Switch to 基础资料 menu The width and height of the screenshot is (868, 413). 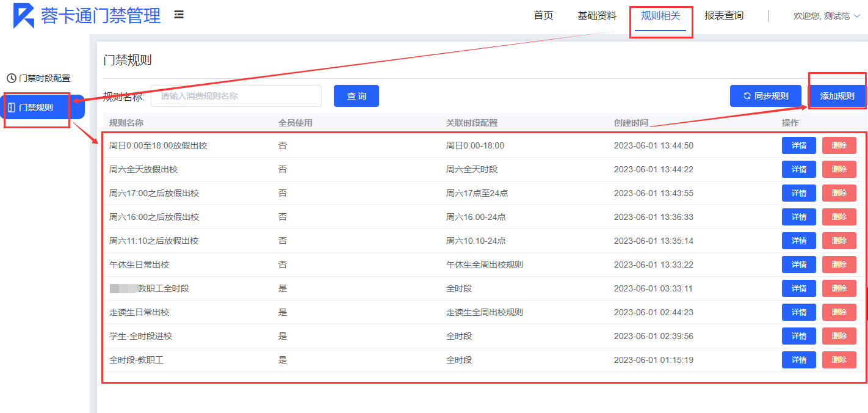pyautogui.click(x=597, y=16)
